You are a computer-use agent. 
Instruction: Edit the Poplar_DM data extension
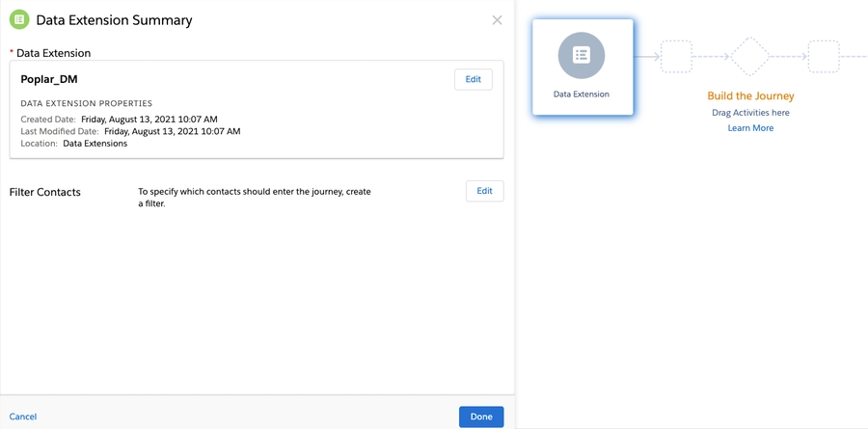[x=473, y=79]
